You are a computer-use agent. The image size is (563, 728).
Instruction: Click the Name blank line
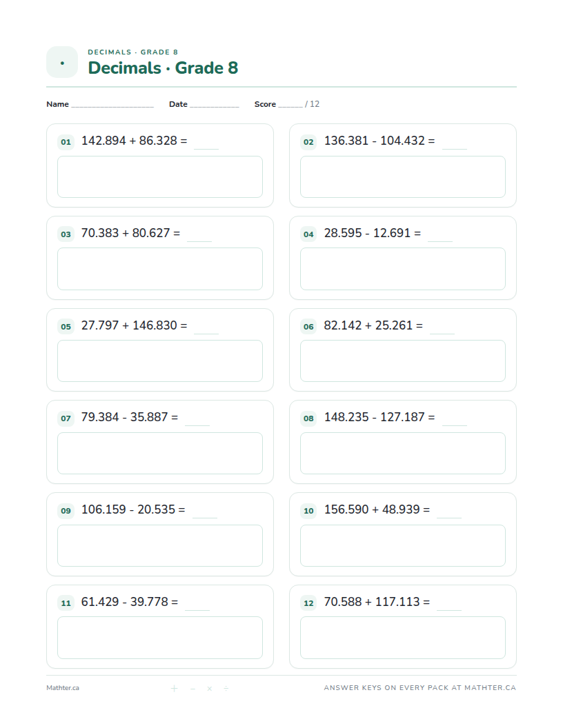[x=112, y=106]
